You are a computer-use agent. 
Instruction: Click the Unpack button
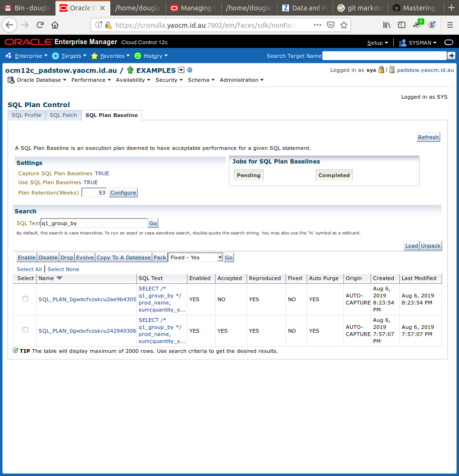[x=430, y=246]
